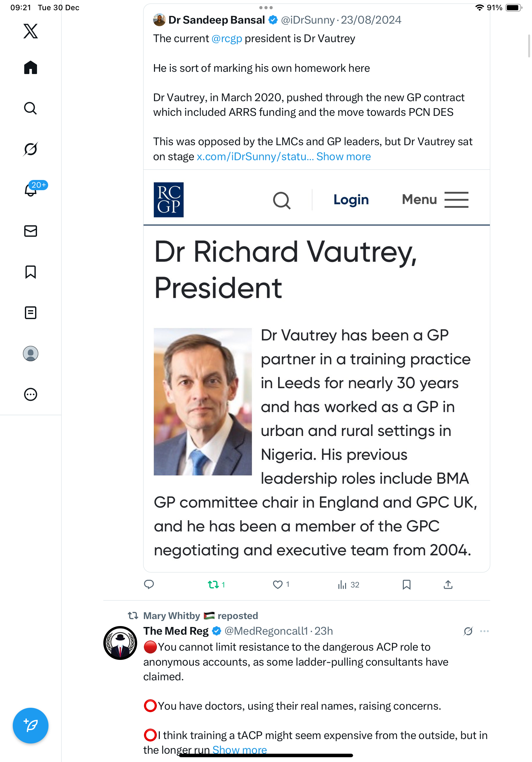Undo the repost on this post
Viewport: 532px width, 762px height.
pyautogui.click(x=213, y=585)
